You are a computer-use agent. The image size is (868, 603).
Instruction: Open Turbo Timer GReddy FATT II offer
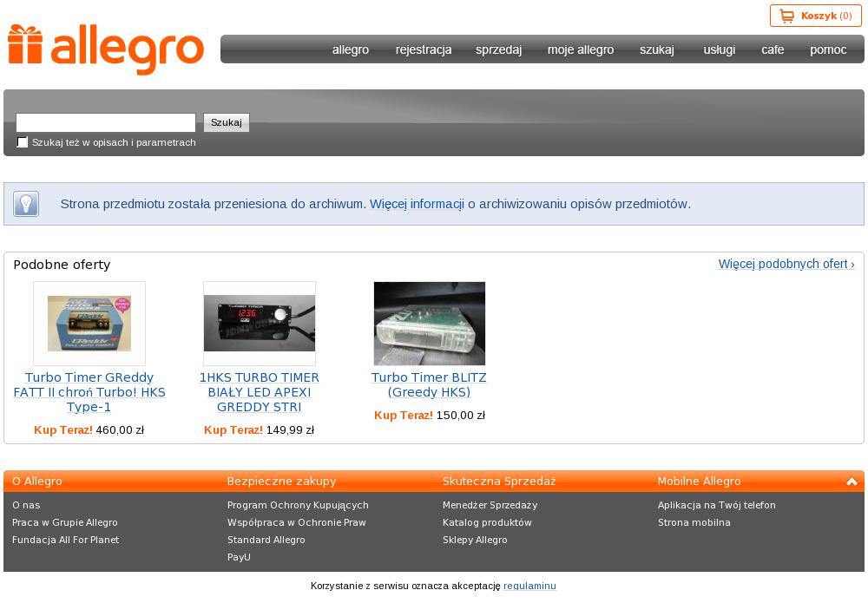pos(89,392)
